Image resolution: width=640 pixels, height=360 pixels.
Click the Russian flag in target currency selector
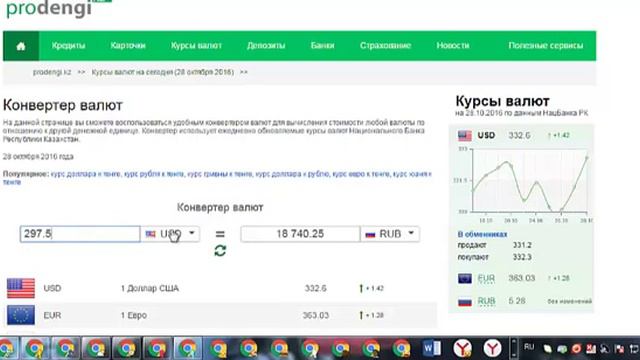coord(370,234)
